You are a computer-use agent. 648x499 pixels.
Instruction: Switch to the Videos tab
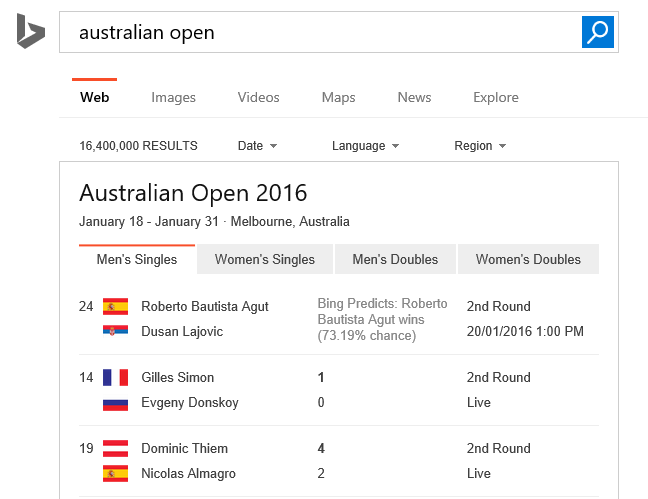(258, 97)
